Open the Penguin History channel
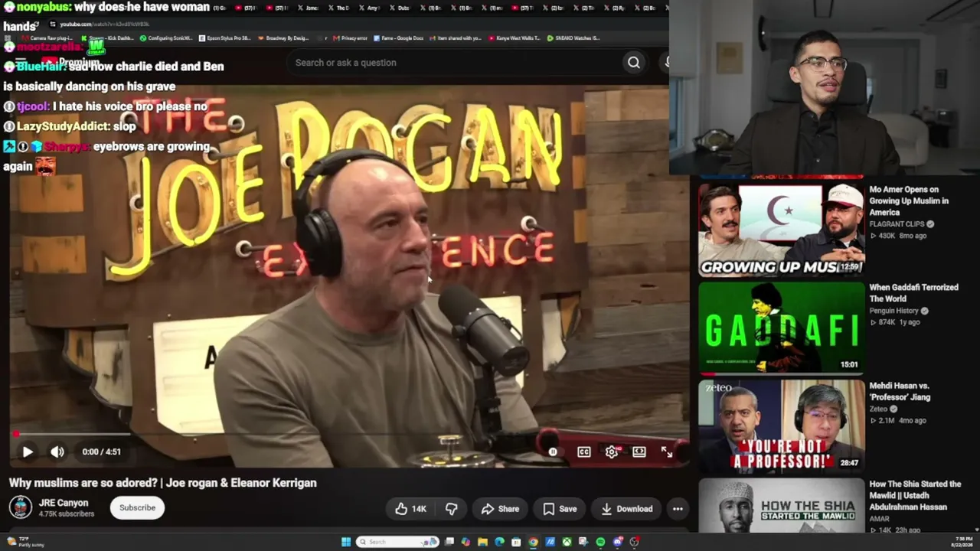 [893, 311]
